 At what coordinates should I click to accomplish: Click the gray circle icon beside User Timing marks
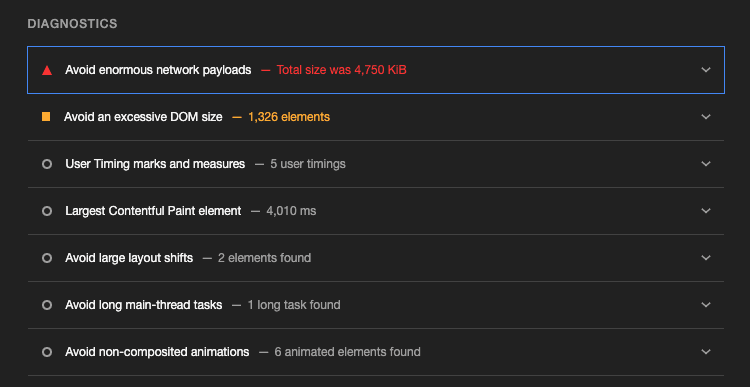[47, 164]
